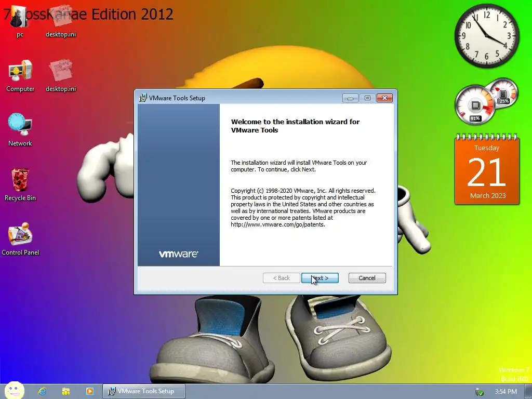The width and height of the screenshot is (532, 399).
Task: Open the Recycle Bin
Action: (x=20, y=184)
